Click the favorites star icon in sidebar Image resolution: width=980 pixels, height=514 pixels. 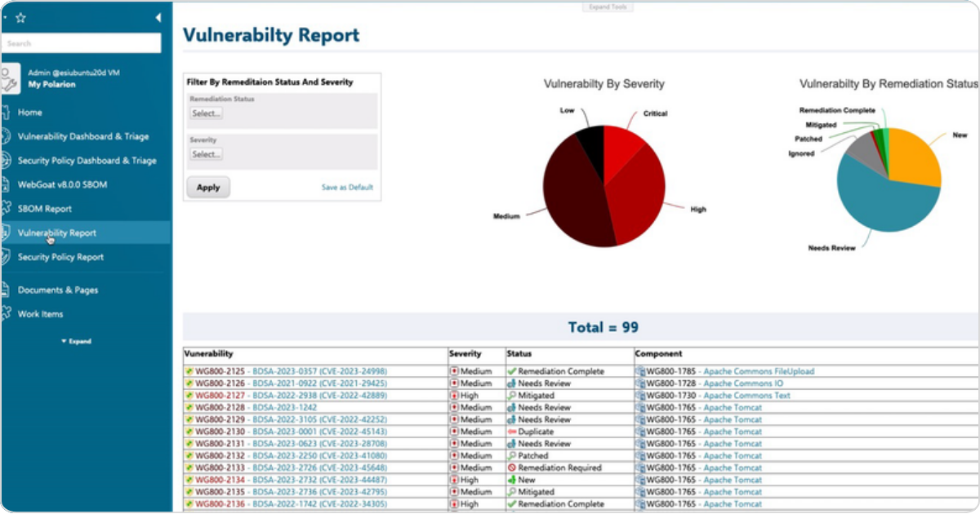(x=20, y=18)
